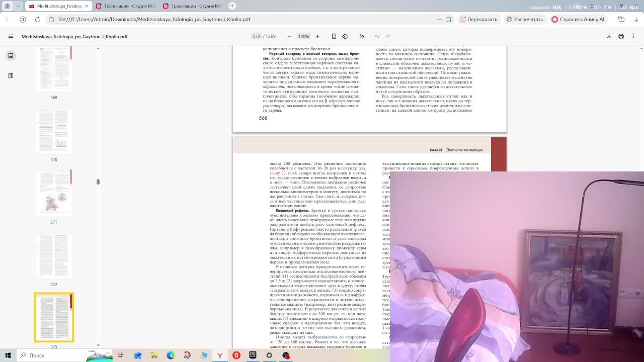Click the 100% zoom level field
Image resolution: width=644 pixels, height=362 pixels.
click(303, 36)
